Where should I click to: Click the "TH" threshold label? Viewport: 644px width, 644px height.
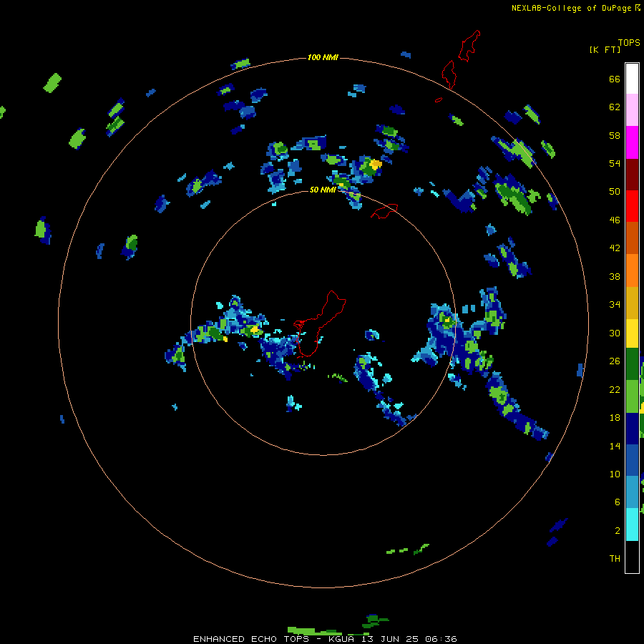(x=615, y=559)
